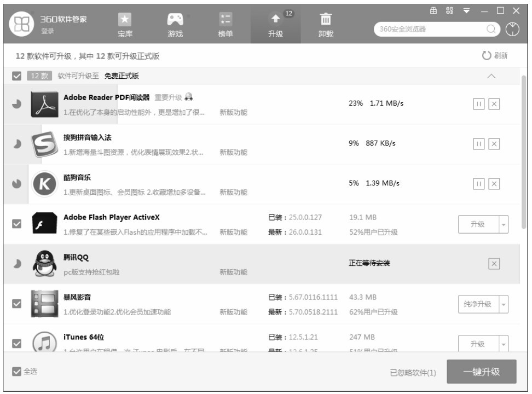The height and width of the screenshot is (394, 532).
Task: Open the 纯净升级 dropdown arrow for 暴风影音
Action: coord(504,304)
